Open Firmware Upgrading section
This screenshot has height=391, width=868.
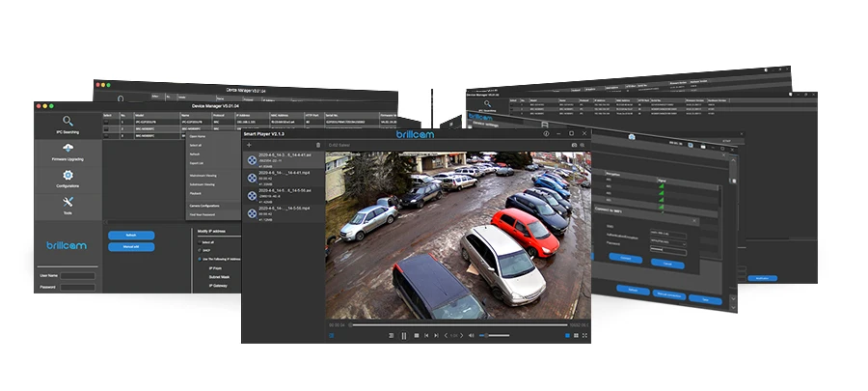[67, 151]
